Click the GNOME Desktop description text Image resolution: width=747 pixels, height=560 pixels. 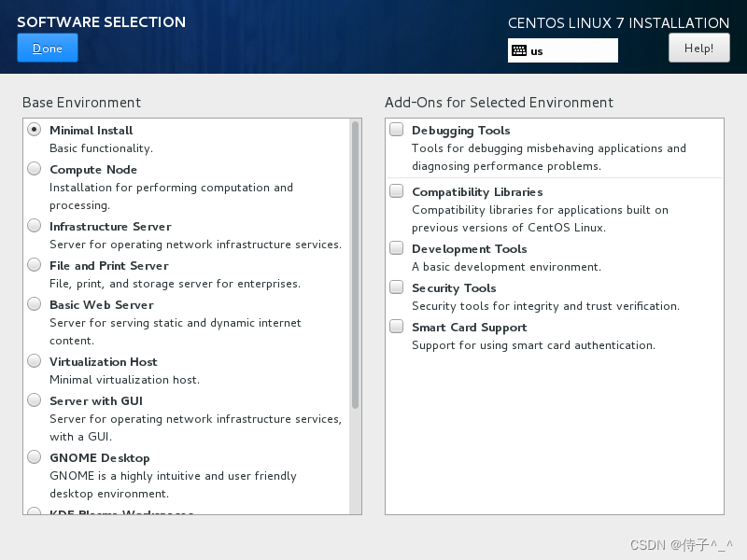[173, 484]
